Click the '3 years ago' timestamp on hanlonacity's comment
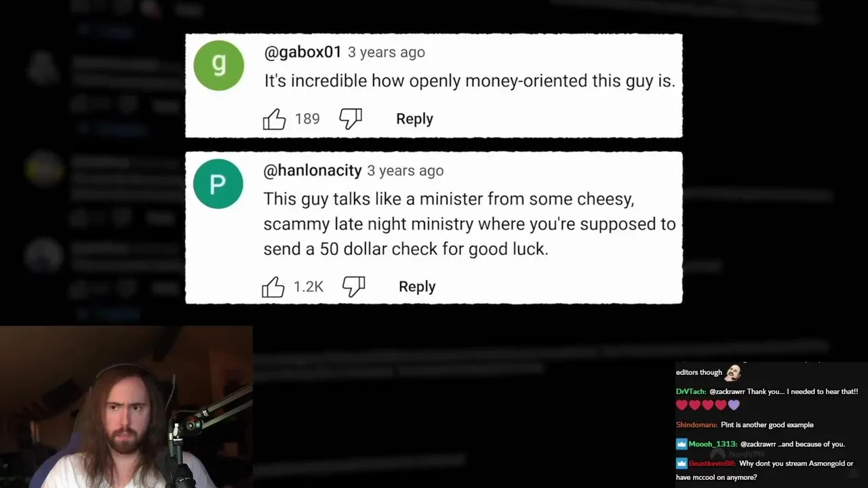 tap(406, 171)
